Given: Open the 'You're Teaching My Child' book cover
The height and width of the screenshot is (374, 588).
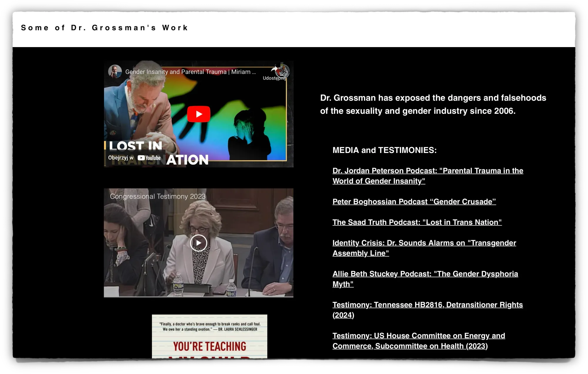Looking at the screenshot, I should click(209, 346).
